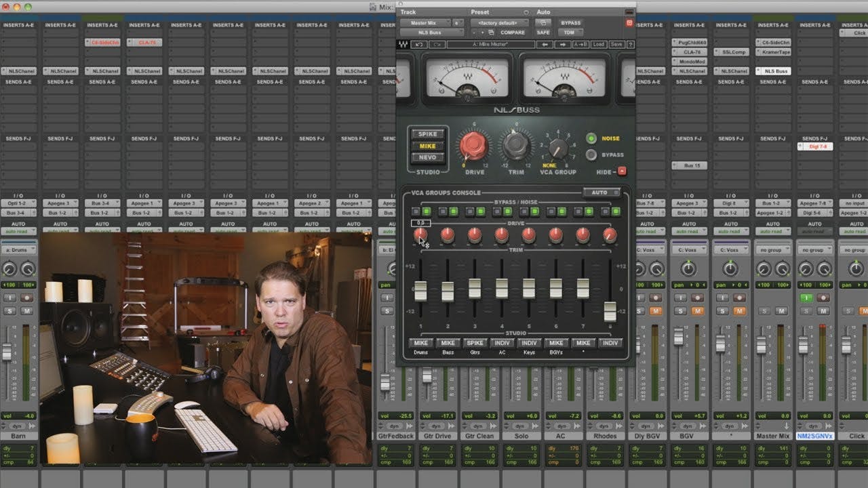Screen dimensions: 868x488
Task: Open Master Mix 'no group' dropdown
Action: click(x=773, y=250)
